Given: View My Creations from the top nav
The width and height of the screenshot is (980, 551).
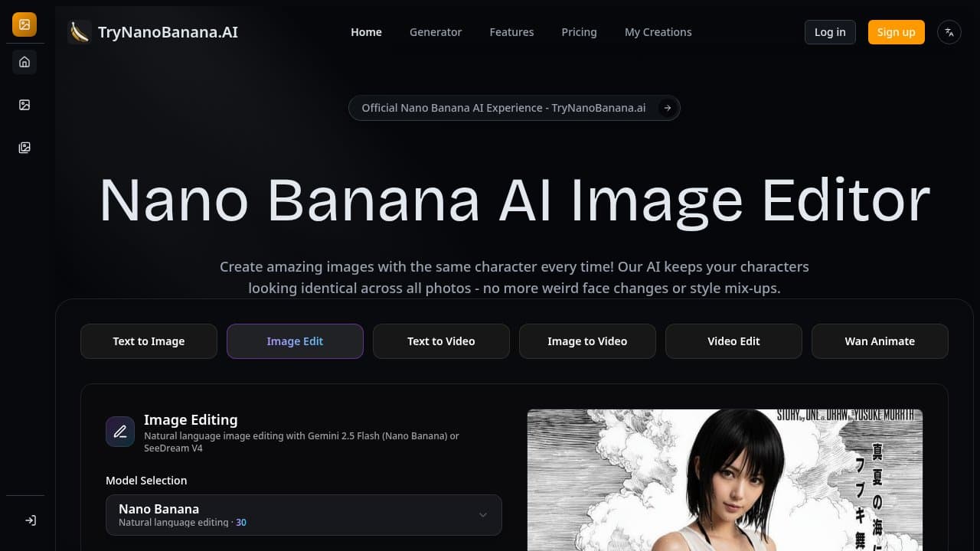Looking at the screenshot, I should [x=658, y=32].
